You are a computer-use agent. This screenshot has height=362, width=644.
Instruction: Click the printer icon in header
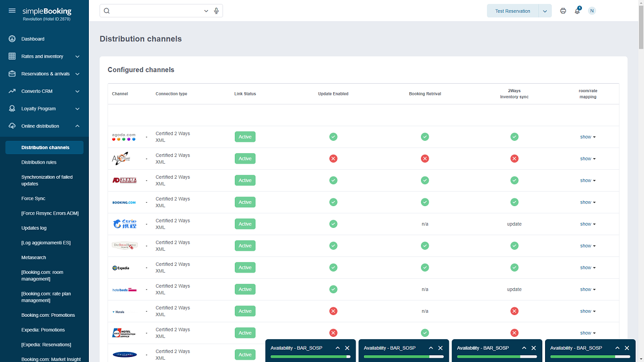pos(563,11)
